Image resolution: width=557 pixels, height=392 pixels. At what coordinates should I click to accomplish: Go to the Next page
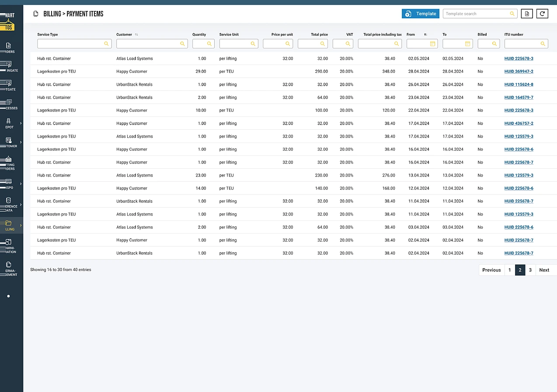coord(545,270)
